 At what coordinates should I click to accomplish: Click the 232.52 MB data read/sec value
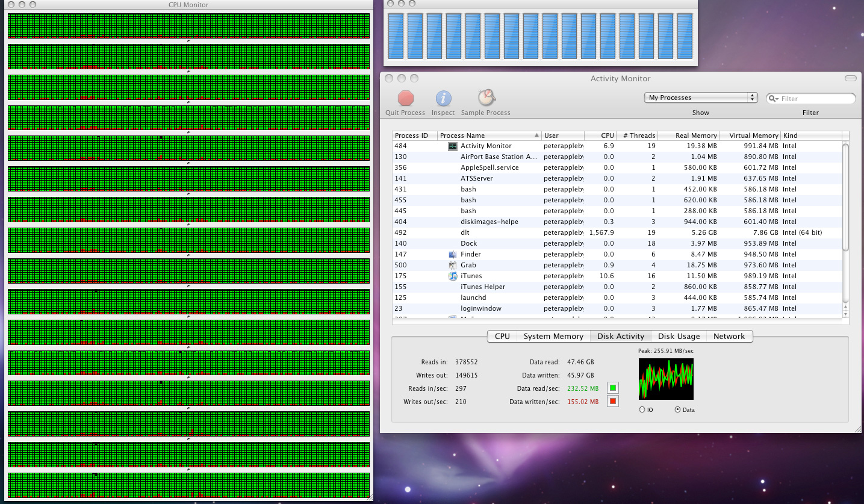coord(583,388)
